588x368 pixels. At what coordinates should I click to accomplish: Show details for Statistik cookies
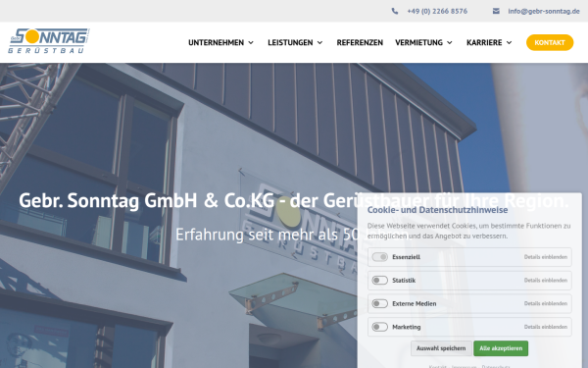546,281
